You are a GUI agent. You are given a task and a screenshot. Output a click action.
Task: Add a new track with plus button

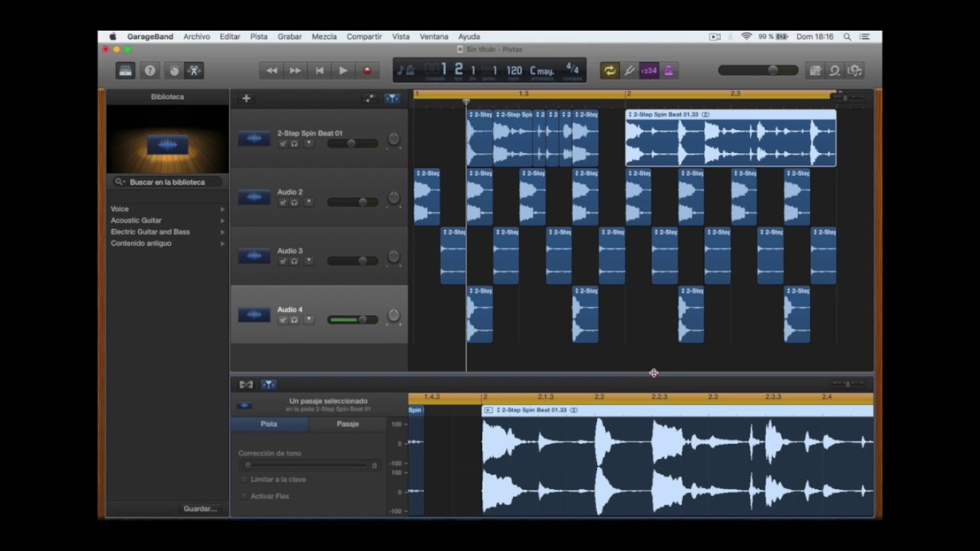pyautogui.click(x=246, y=98)
